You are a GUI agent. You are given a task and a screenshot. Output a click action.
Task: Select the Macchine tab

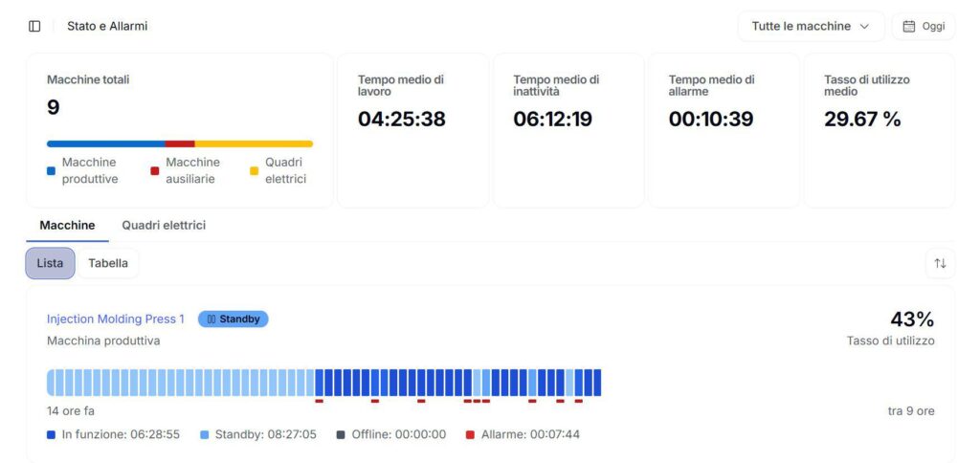click(x=68, y=225)
